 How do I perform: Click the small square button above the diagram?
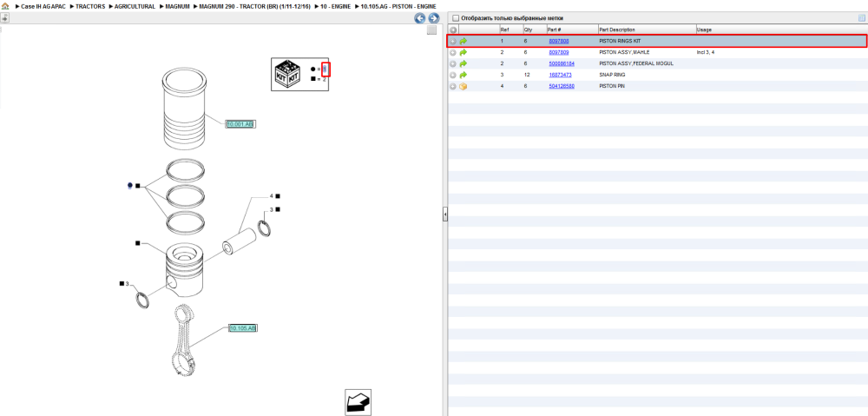coord(431,30)
